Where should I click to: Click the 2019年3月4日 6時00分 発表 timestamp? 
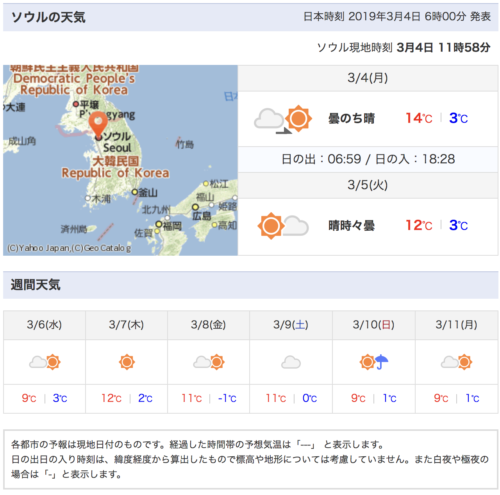(x=419, y=16)
